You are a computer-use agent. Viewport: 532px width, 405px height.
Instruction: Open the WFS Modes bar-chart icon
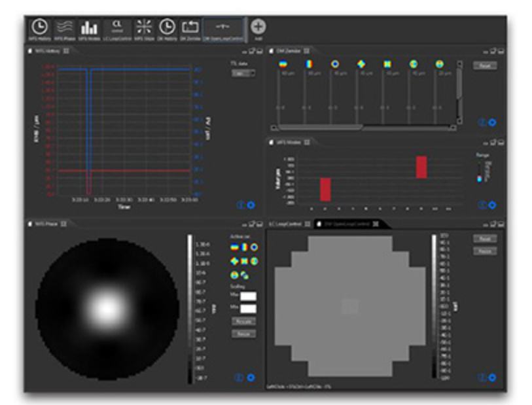pyautogui.click(x=88, y=28)
